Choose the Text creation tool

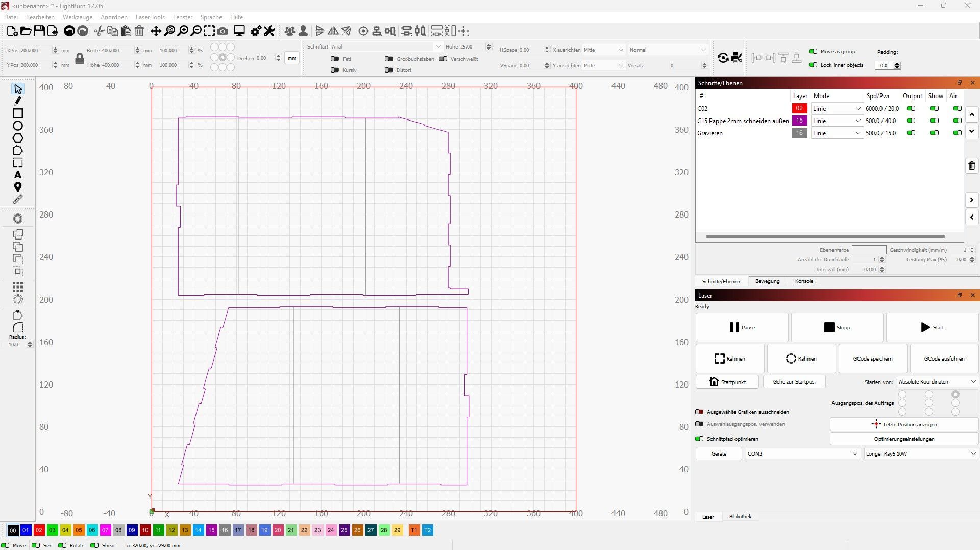(18, 175)
